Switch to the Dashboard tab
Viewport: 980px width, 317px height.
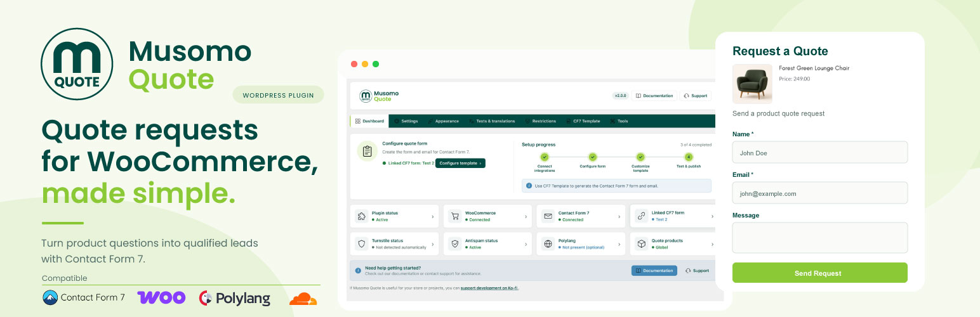[x=369, y=121]
